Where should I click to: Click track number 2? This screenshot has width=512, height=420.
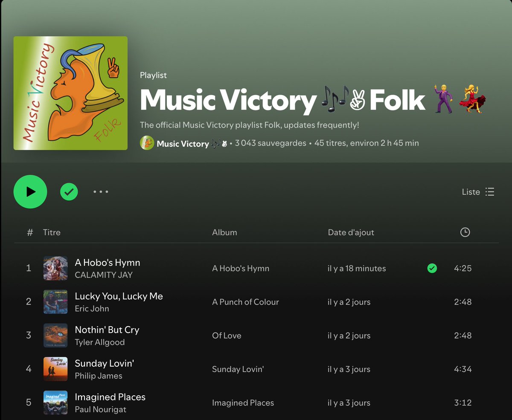pos(29,302)
